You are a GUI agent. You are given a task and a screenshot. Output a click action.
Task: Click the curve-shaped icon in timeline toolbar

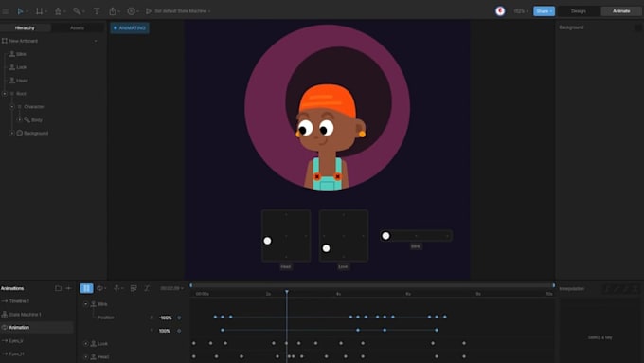pyautogui.click(x=147, y=288)
